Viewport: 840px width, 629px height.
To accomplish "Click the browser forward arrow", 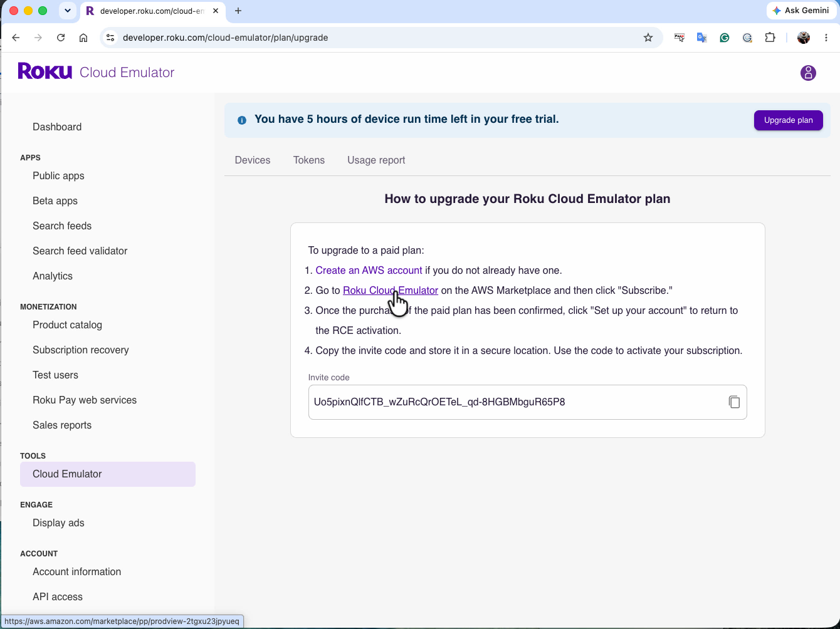I will point(38,38).
